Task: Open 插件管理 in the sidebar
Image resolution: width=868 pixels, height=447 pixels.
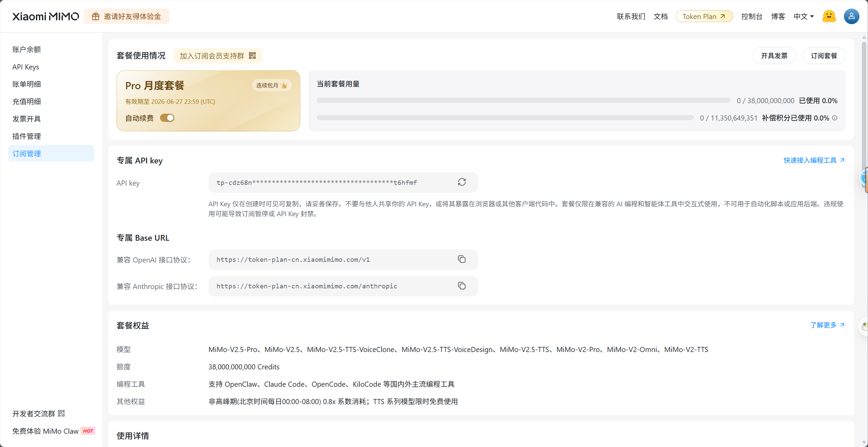Action: coord(51,136)
